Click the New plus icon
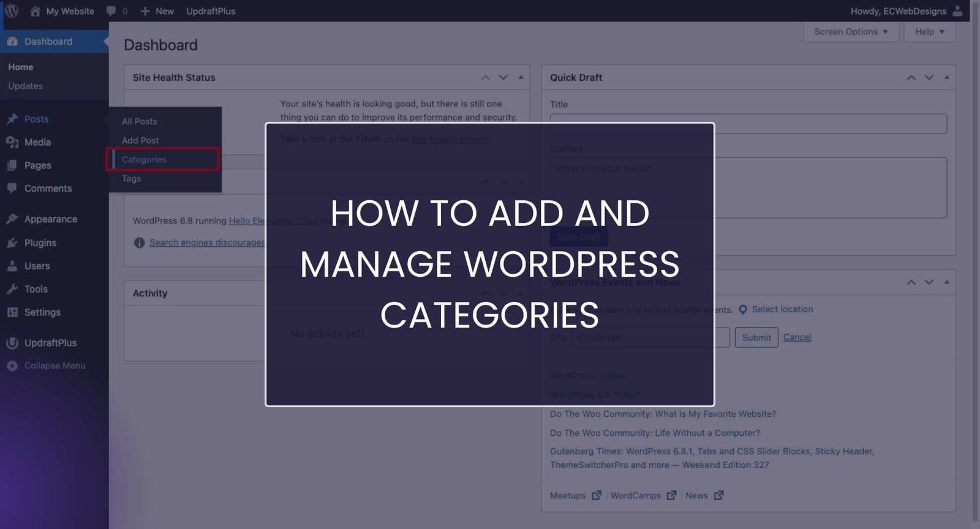 [x=145, y=11]
